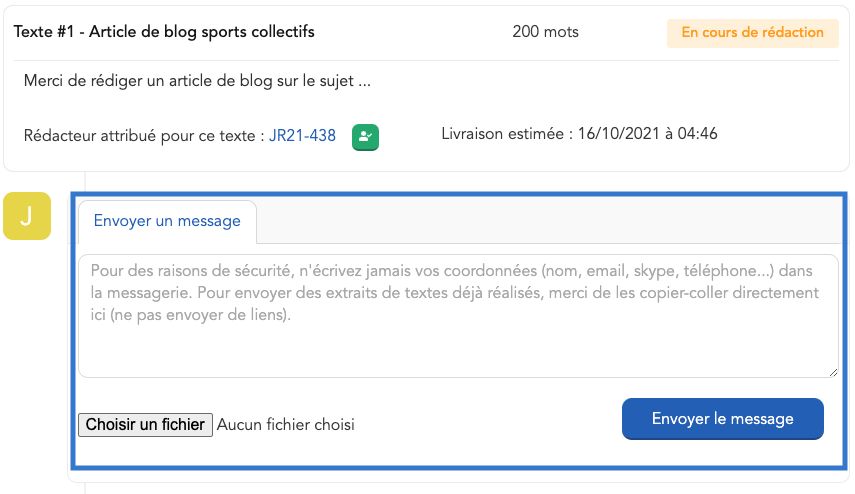
Task: Click the Aucun fichier choisi label
Action: pos(286,425)
